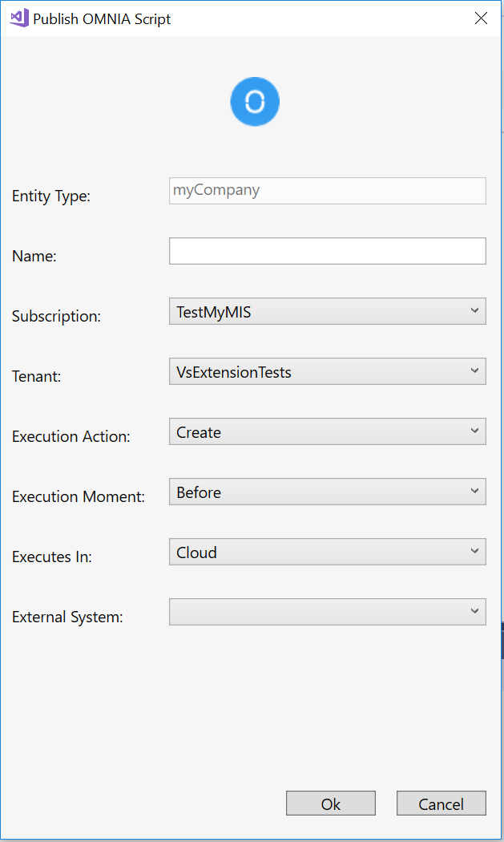Click the chevron on the Subscription dropdown
The height and width of the screenshot is (842, 504).
coord(474,311)
